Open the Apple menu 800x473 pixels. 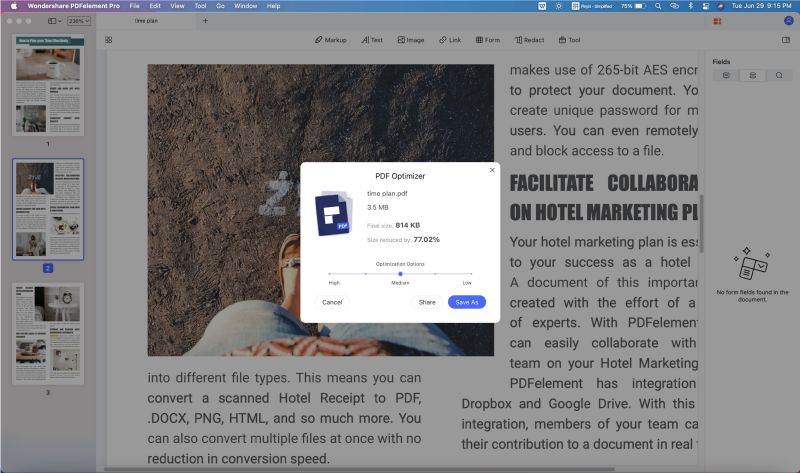14,6
